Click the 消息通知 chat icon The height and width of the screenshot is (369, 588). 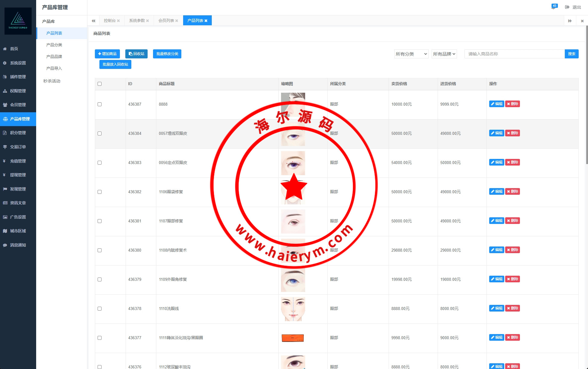pos(5,245)
